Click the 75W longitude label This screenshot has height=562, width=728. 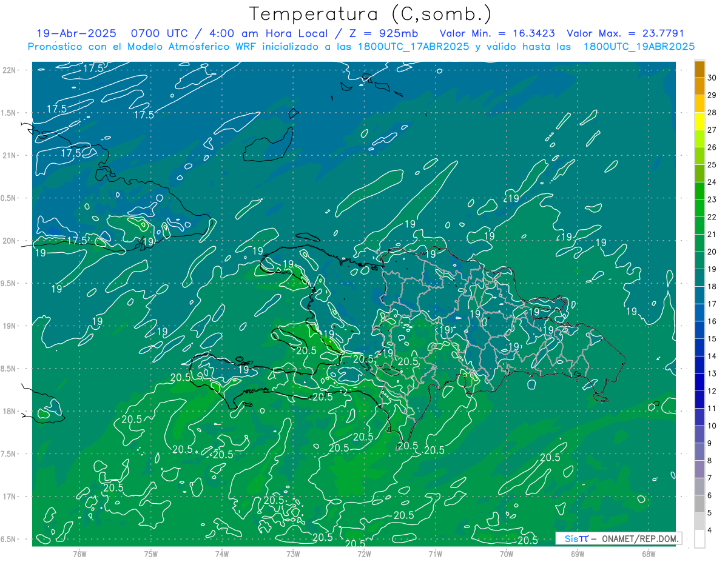click(151, 554)
